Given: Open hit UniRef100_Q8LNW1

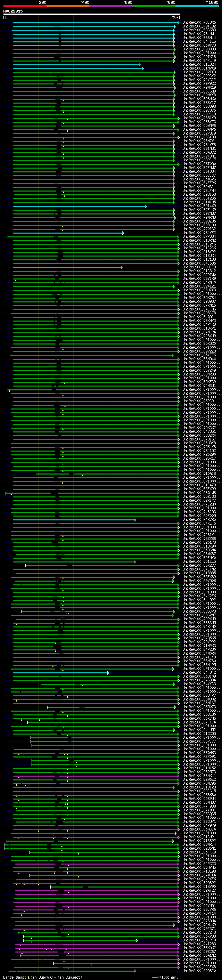Looking at the screenshot, I should 199,34.
